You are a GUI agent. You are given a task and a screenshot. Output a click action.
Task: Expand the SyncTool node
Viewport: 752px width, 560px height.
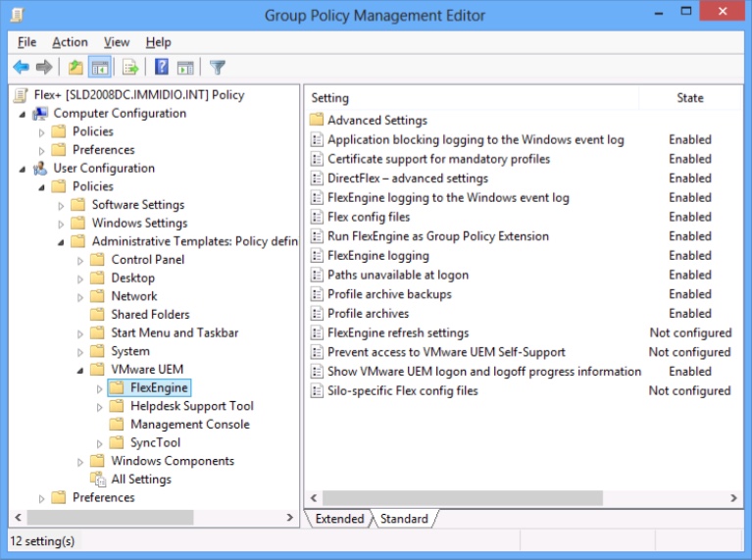(x=99, y=443)
